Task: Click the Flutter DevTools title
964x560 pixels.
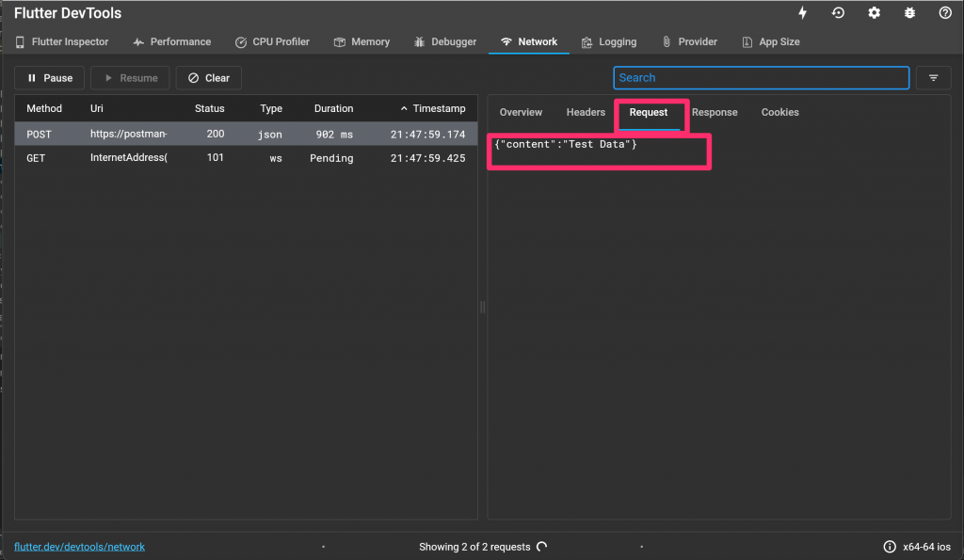Action: pyautogui.click(x=68, y=13)
